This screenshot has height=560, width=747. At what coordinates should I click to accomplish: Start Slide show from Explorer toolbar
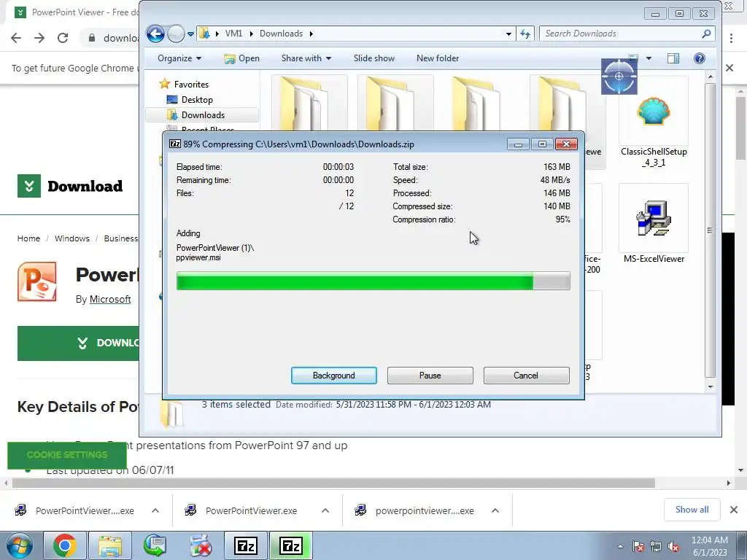pos(374,58)
